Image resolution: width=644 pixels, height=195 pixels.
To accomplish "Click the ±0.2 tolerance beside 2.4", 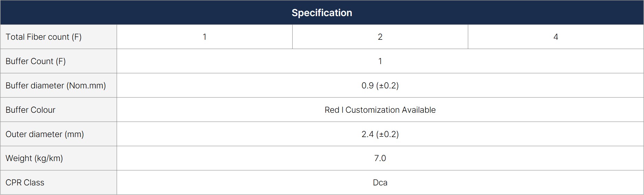I will pyautogui.click(x=388, y=134).
